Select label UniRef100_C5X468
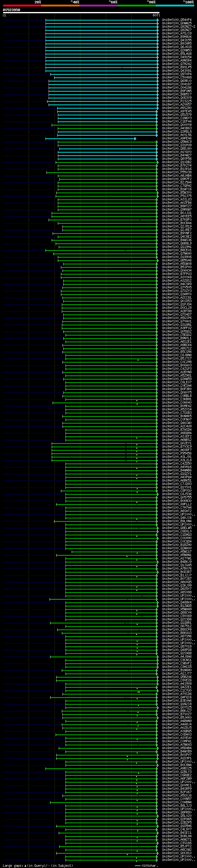Viewport: 197px width, 868px height. click(x=177, y=78)
